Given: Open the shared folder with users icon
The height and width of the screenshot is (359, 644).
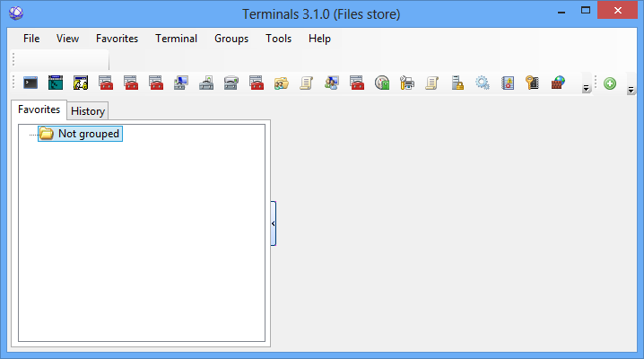Looking at the screenshot, I should [x=282, y=83].
